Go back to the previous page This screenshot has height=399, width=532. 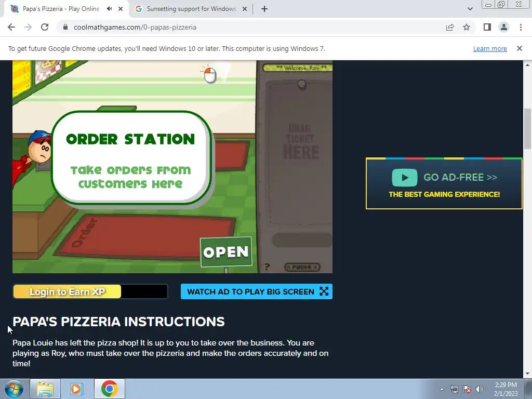pos(11,27)
